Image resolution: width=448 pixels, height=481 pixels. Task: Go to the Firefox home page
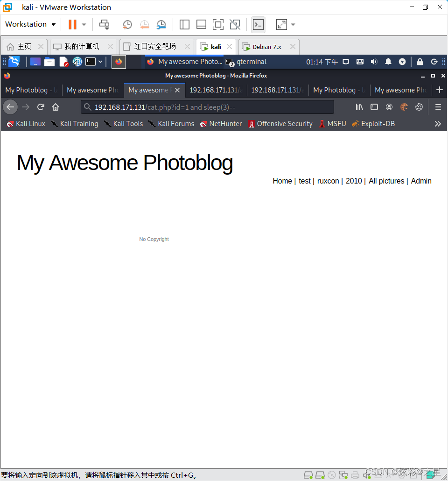point(56,107)
